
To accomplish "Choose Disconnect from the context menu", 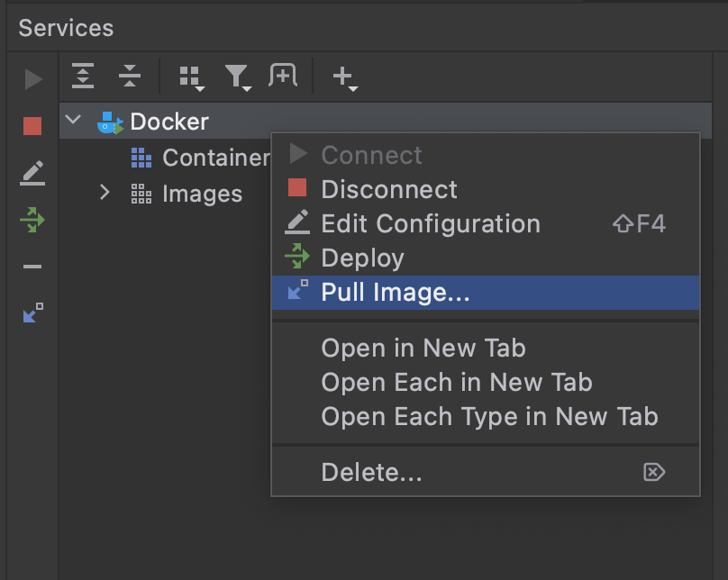I will pos(389,189).
